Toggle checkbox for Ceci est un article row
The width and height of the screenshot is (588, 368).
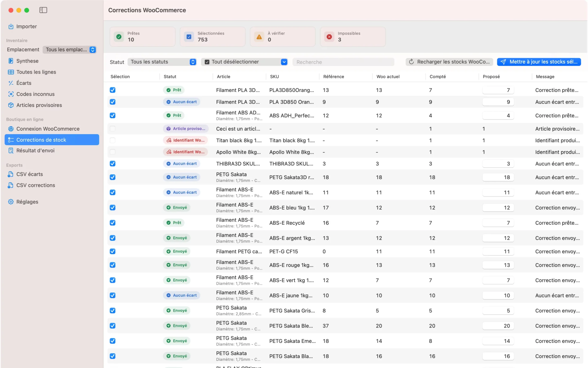pos(113,129)
